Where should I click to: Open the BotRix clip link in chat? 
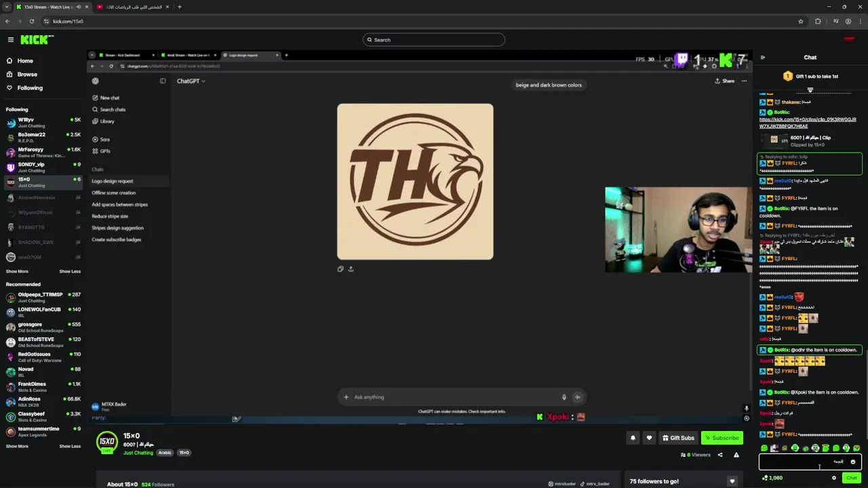pos(808,123)
